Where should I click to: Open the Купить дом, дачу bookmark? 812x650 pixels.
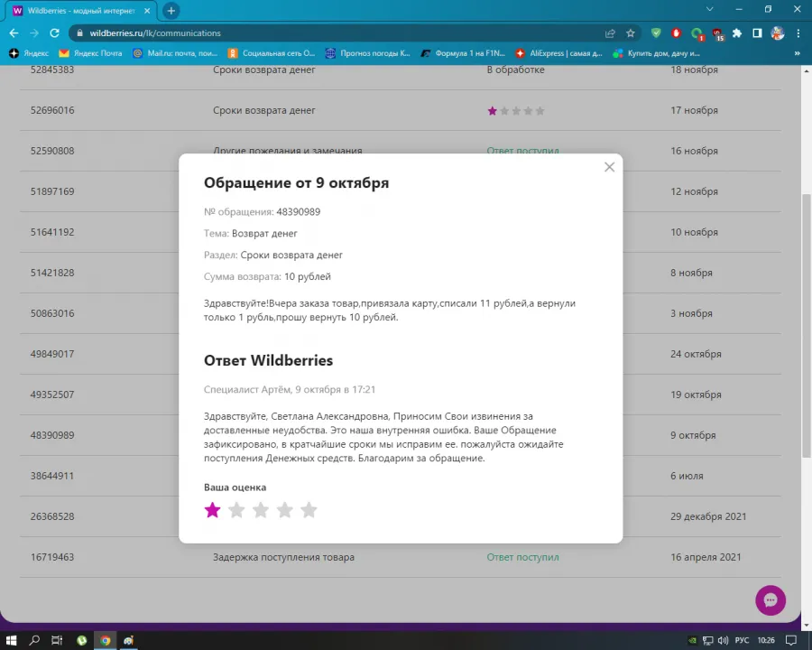(656, 53)
